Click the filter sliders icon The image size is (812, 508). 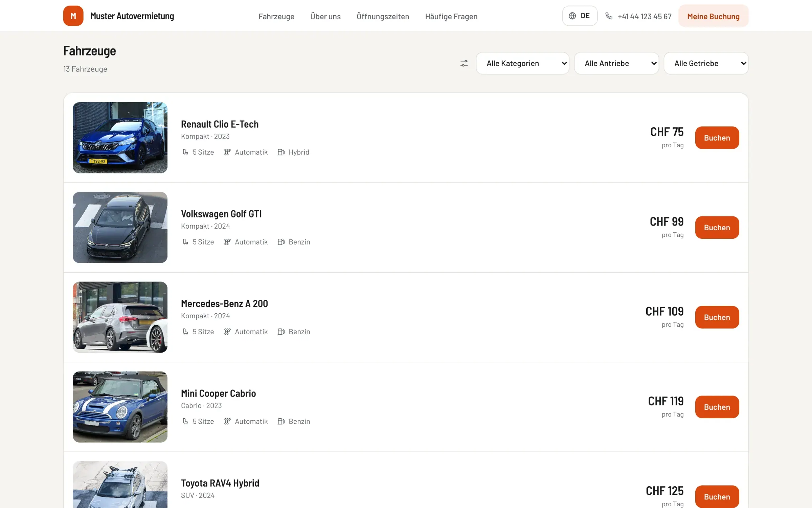point(464,63)
